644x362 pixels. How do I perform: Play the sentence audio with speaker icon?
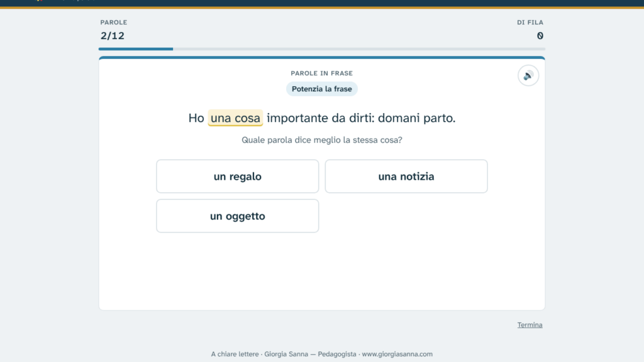point(528,75)
